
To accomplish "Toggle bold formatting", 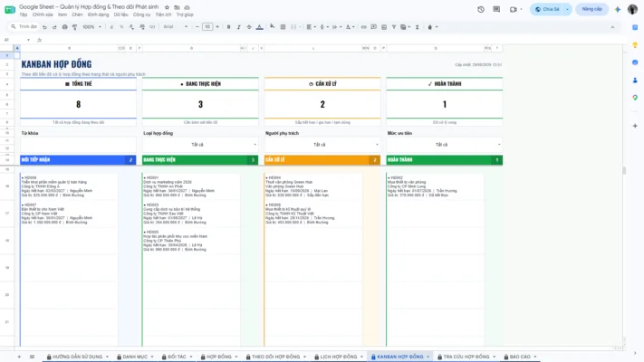I will pyautogui.click(x=229, y=27).
